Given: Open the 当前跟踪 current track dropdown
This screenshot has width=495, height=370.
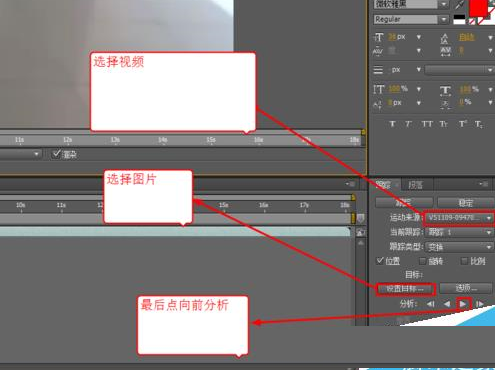Looking at the screenshot, I should click(x=459, y=232).
